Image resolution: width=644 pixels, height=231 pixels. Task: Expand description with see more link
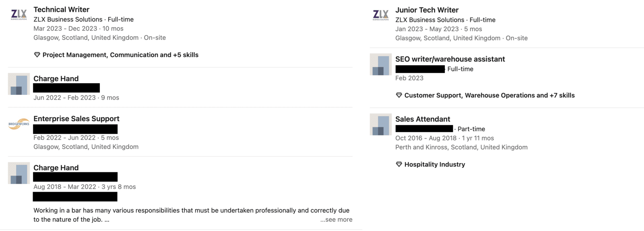click(336, 219)
